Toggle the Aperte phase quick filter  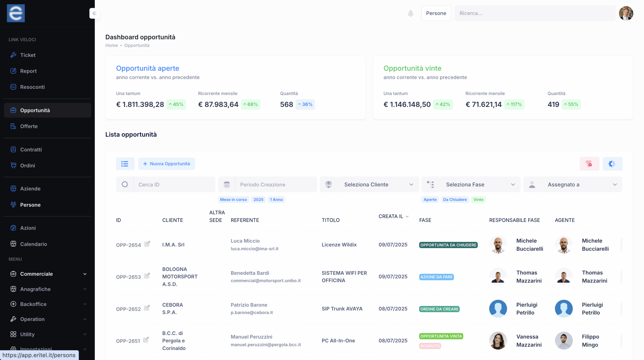click(x=430, y=199)
